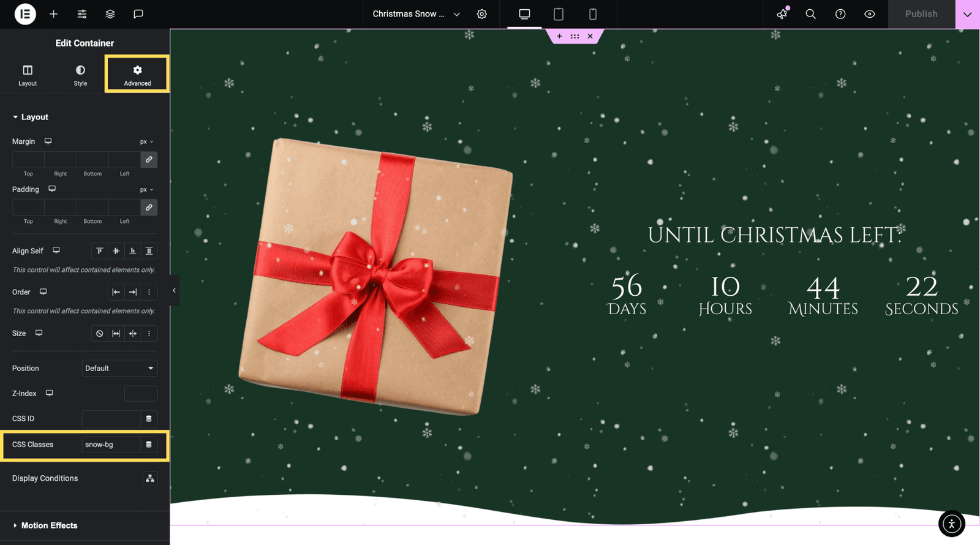Open the Notes comment icon
The height and width of the screenshot is (545, 980).
click(138, 14)
